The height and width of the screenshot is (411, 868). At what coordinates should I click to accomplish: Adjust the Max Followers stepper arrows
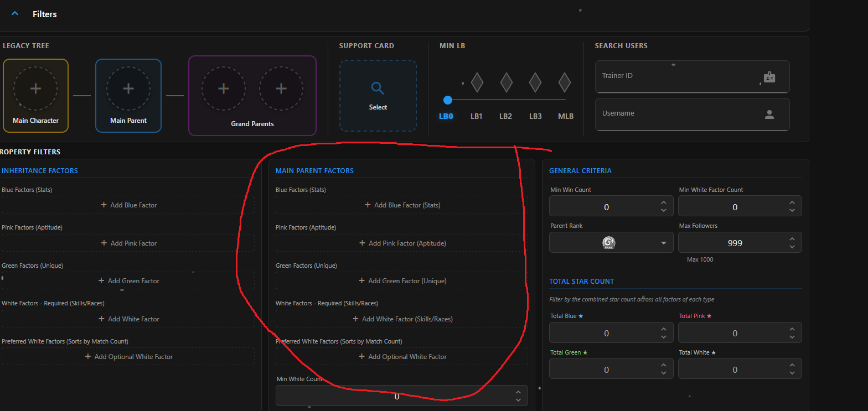click(792, 243)
